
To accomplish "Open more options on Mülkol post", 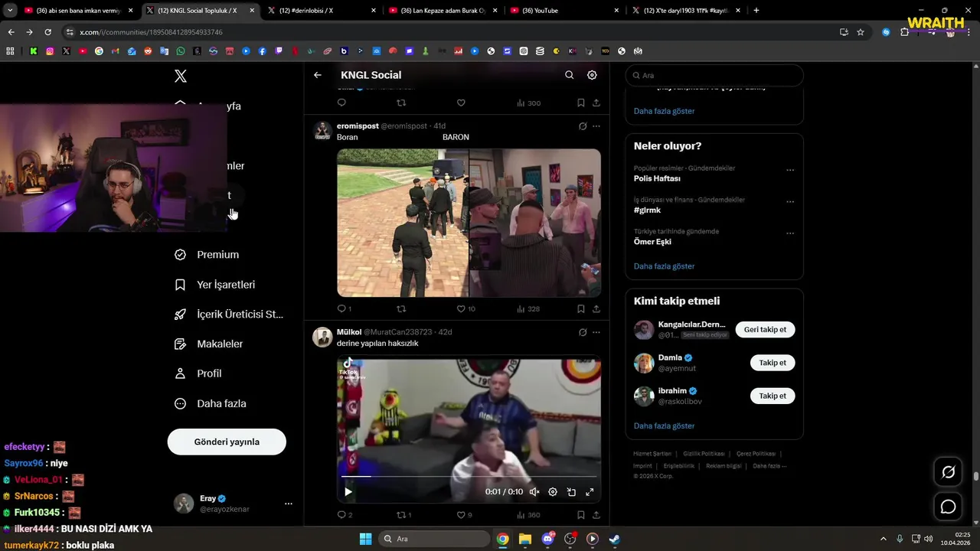I will [596, 332].
